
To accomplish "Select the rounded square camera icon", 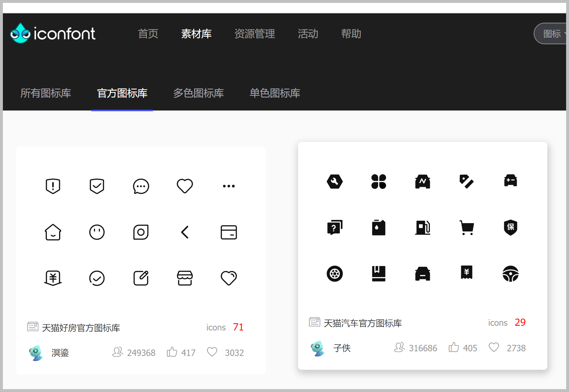I will click(x=141, y=232).
